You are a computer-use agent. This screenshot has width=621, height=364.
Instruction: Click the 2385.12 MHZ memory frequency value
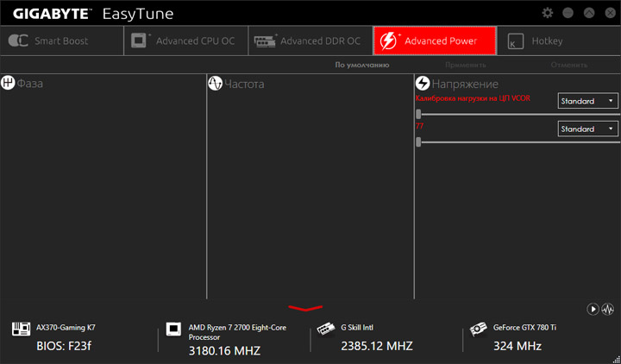[x=377, y=346]
